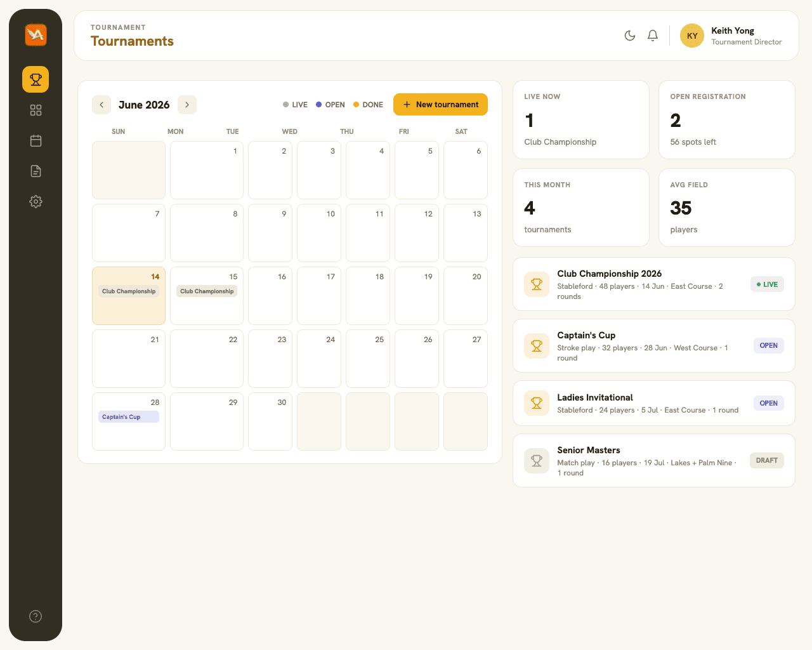The width and height of the screenshot is (812, 650).
Task: Select the Club Championship event on June 14
Action: (129, 291)
